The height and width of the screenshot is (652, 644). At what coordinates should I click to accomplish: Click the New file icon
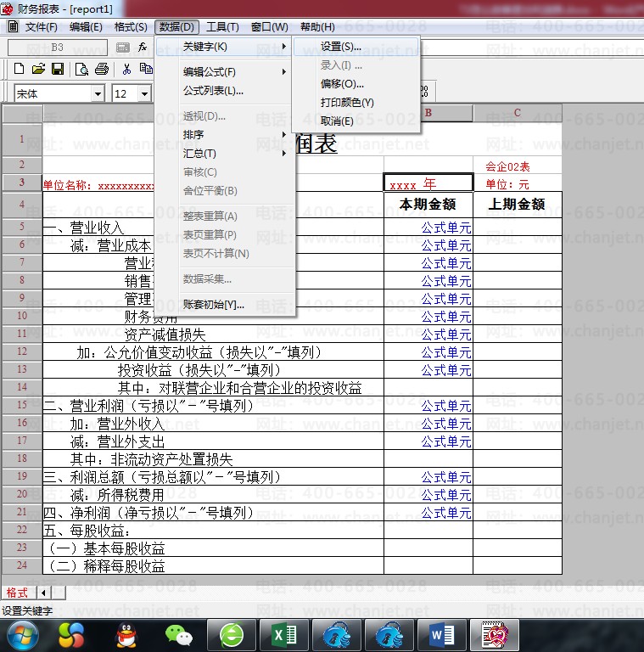[x=20, y=69]
